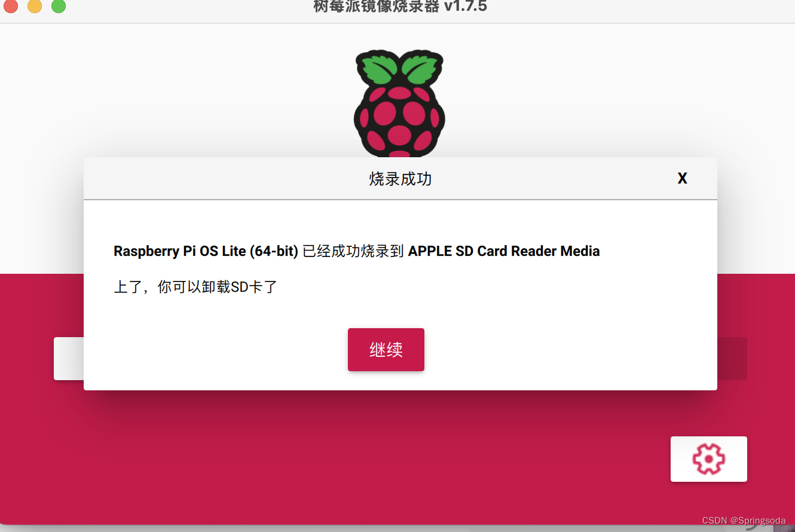Close the 烧录成功 dialog with X
Image resolution: width=795 pixels, height=532 pixels.
point(682,178)
